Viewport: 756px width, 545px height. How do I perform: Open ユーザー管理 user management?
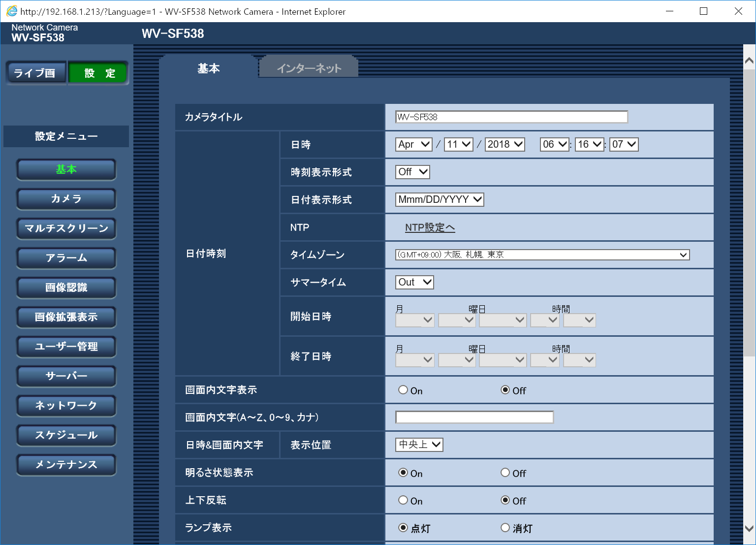click(x=66, y=347)
